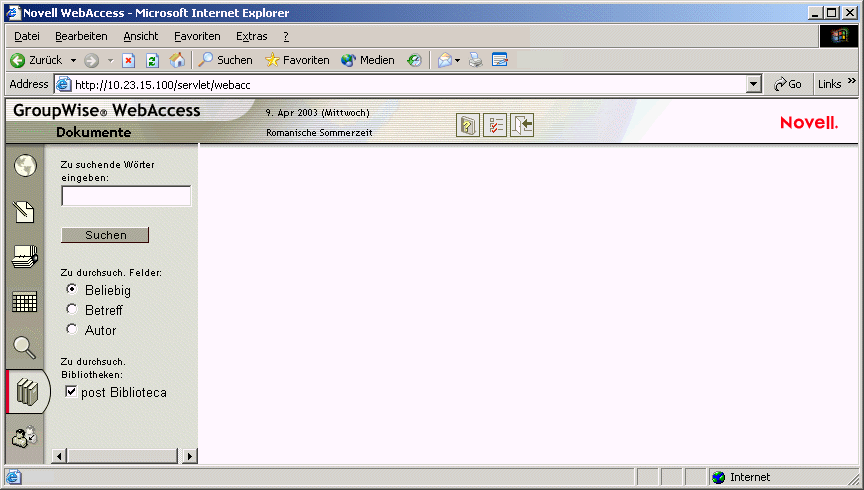
Task: Click the Suchen button in search panel
Action: 105,235
